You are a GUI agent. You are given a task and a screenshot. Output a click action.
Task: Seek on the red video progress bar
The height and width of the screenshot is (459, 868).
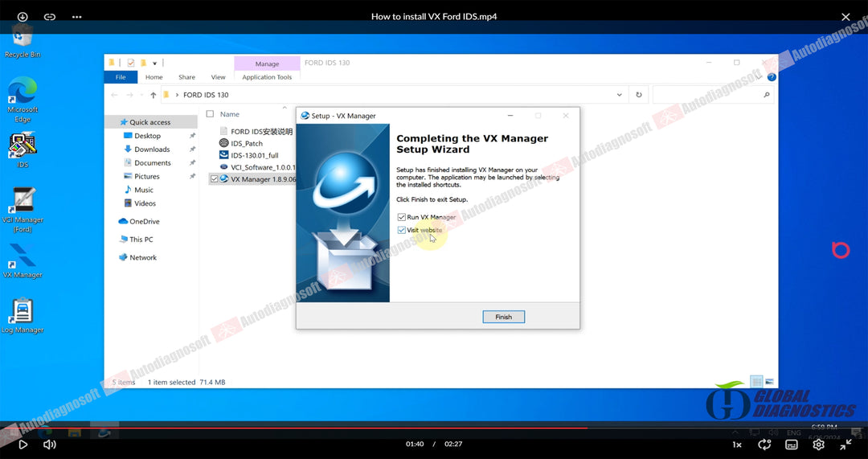434,428
